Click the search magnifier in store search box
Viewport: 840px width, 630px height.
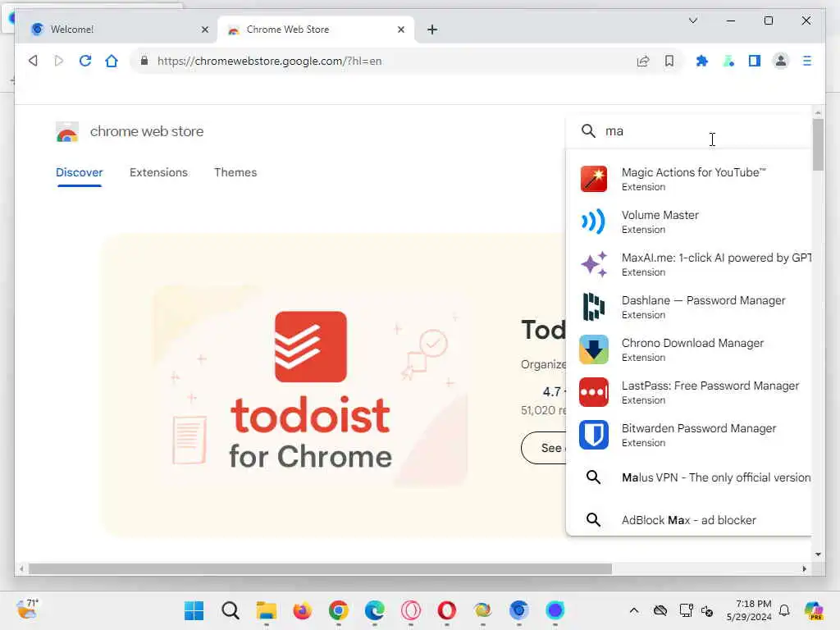pos(588,130)
